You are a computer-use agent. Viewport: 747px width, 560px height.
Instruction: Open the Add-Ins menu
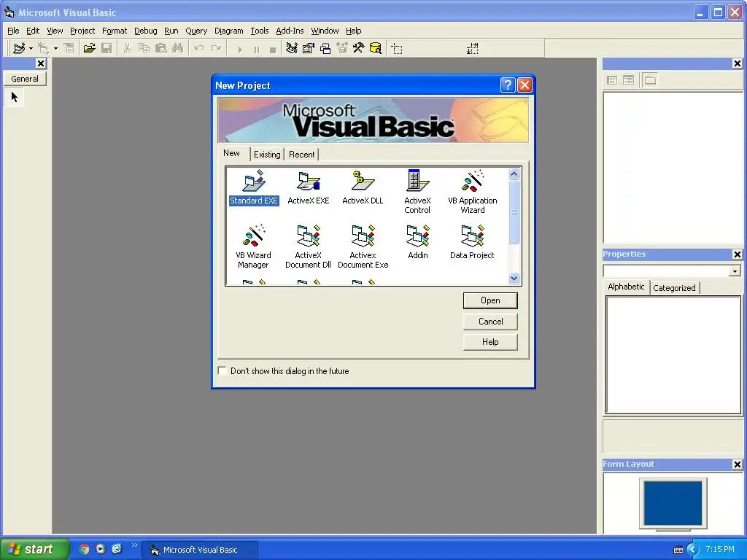pos(290,31)
